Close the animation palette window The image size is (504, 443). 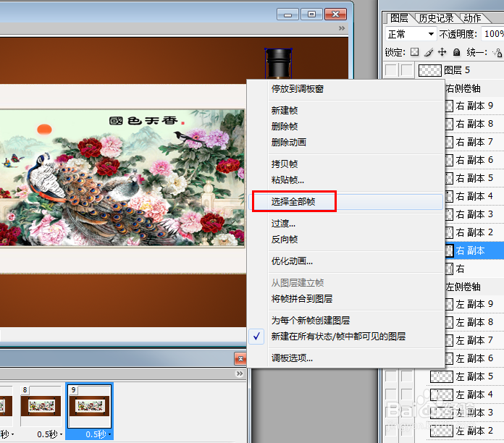click(240, 359)
